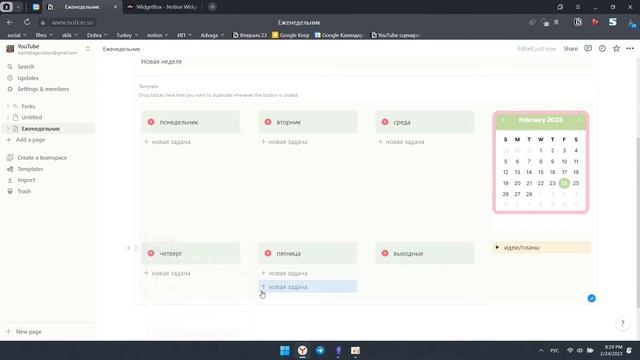Open Еженедельник breadcrumb
The width and height of the screenshot is (640, 360).
tap(121, 49)
